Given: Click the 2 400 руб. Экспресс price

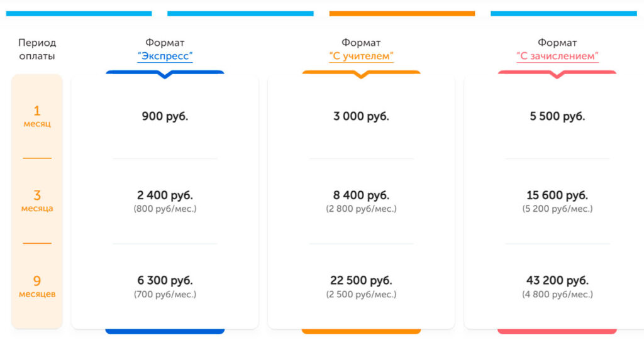Looking at the screenshot, I should [165, 195].
